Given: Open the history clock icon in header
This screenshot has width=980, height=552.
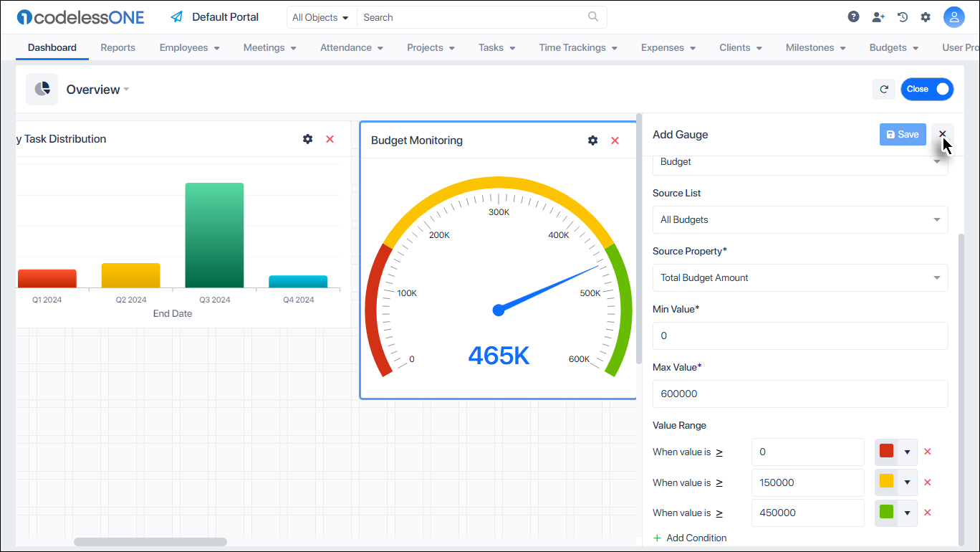Looking at the screenshot, I should [902, 16].
